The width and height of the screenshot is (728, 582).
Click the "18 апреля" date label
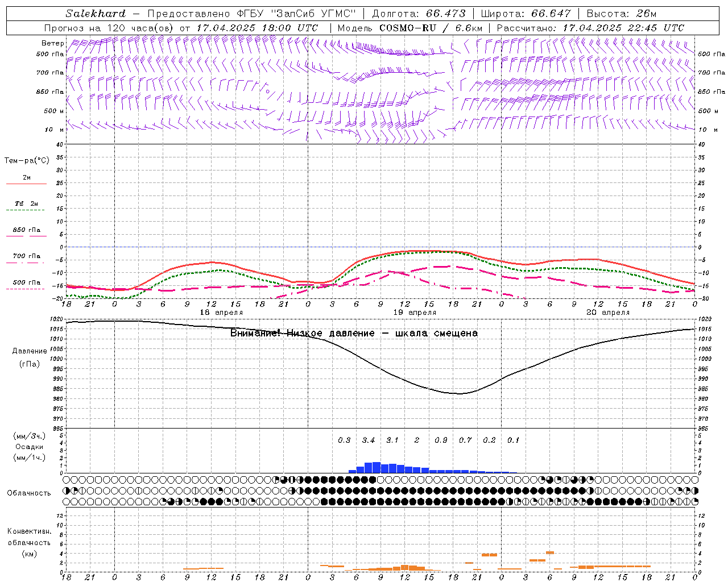point(221,313)
